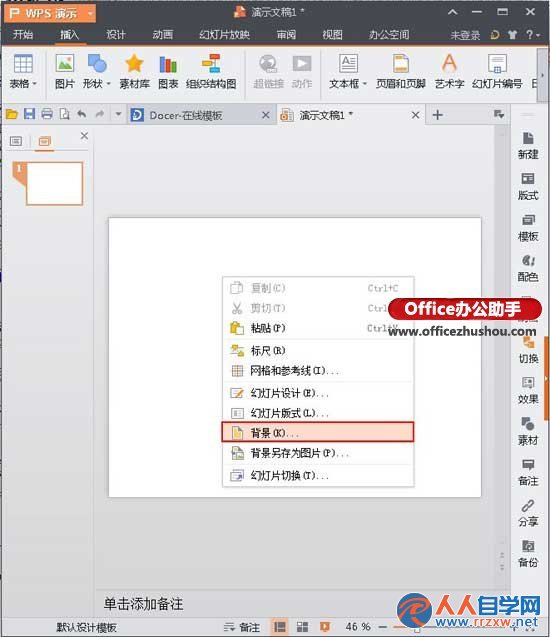Open print preview icon

[64, 115]
